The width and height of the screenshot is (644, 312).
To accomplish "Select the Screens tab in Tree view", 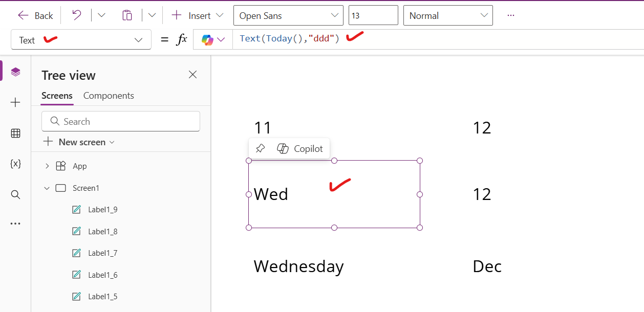I will click(x=57, y=96).
